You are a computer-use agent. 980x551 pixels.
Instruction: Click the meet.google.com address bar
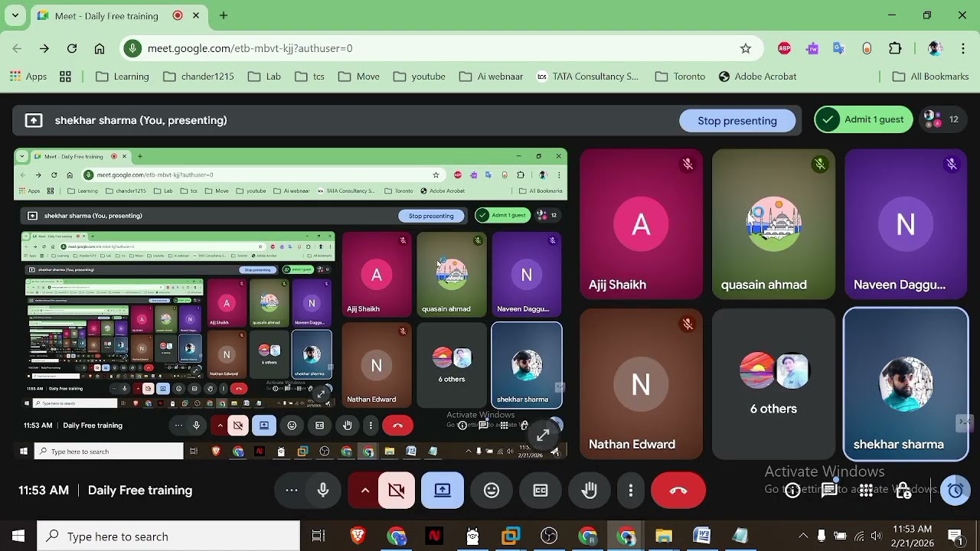pos(440,48)
